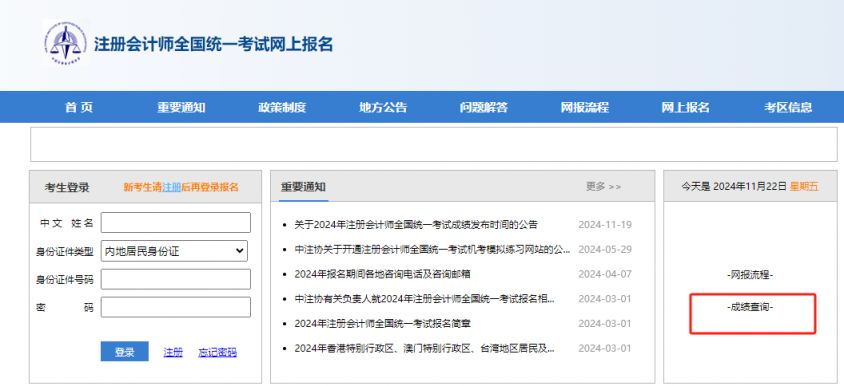Open 更多 >> in the notices panel

[x=603, y=187]
